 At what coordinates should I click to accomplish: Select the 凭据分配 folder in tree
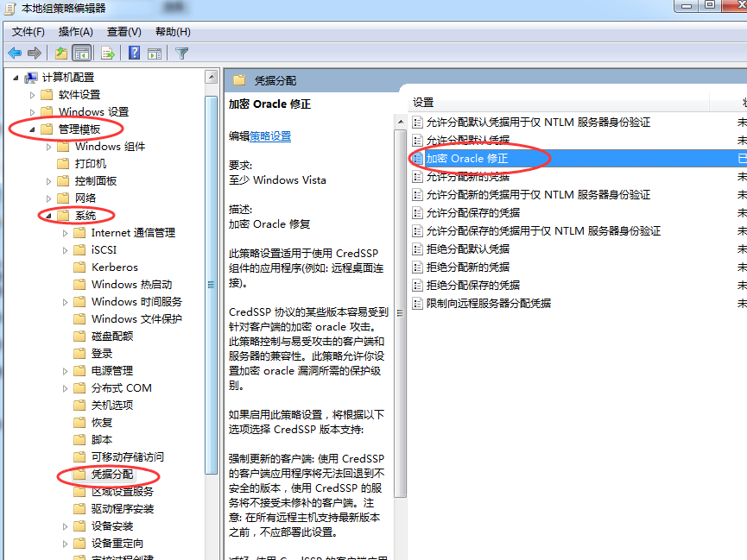click(x=112, y=475)
